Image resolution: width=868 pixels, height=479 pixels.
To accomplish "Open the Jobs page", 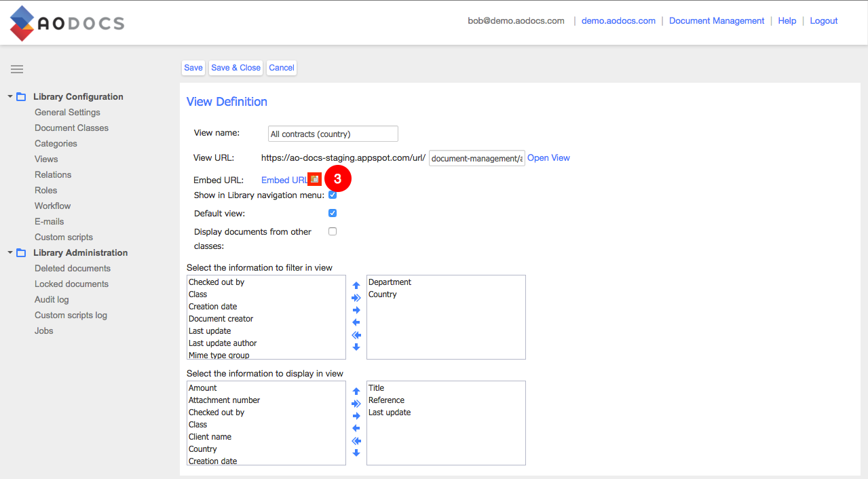I will (44, 331).
